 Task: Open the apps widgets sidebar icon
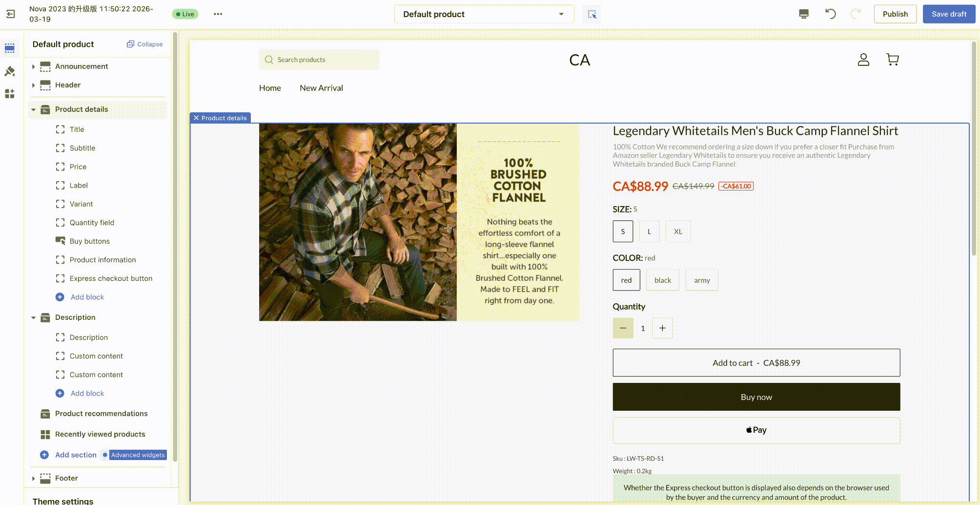pos(10,94)
